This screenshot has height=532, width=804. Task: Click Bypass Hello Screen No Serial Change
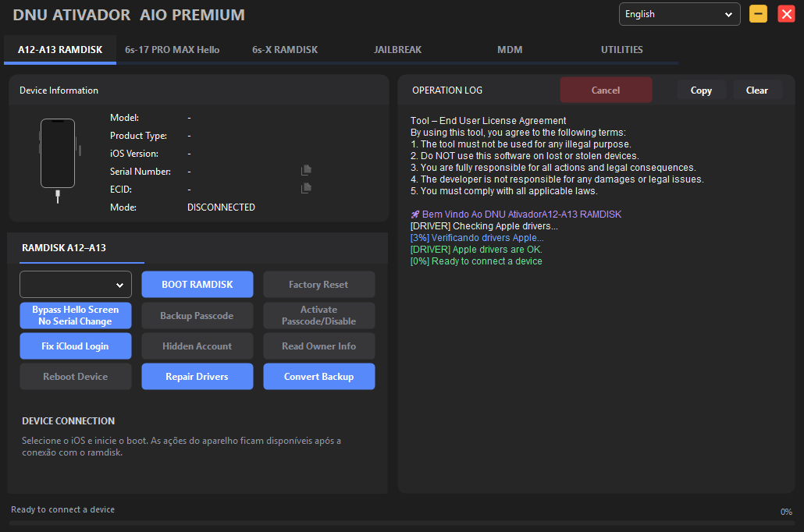click(x=76, y=315)
